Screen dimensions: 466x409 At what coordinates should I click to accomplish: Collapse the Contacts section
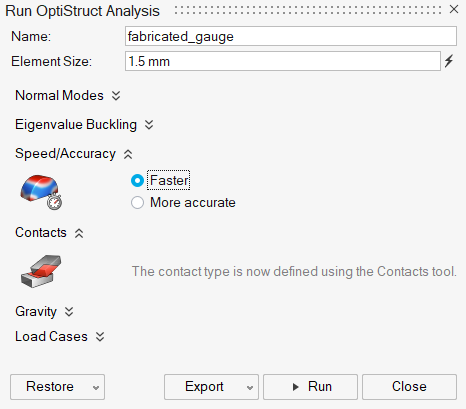(79, 233)
